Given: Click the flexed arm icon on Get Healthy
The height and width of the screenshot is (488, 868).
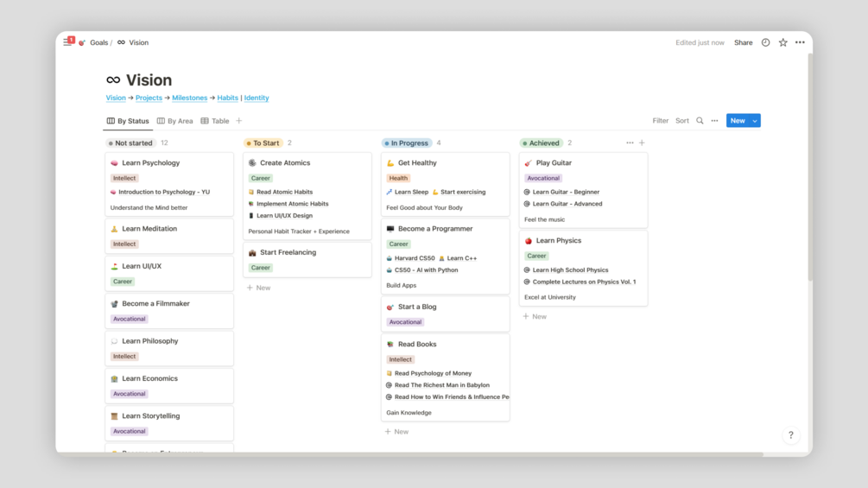Looking at the screenshot, I should [x=390, y=162].
